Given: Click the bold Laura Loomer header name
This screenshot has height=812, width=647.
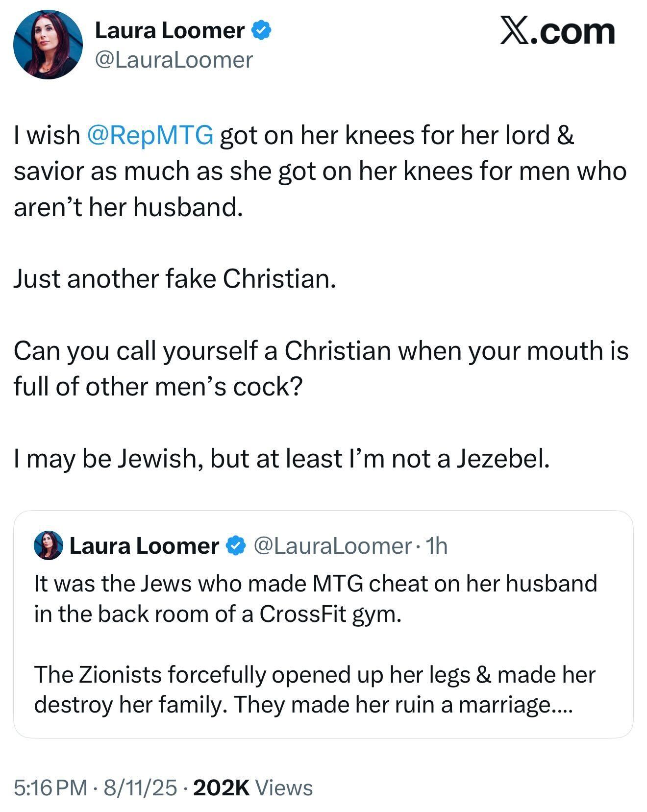Looking at the screenshot, I should click(170, 30).
